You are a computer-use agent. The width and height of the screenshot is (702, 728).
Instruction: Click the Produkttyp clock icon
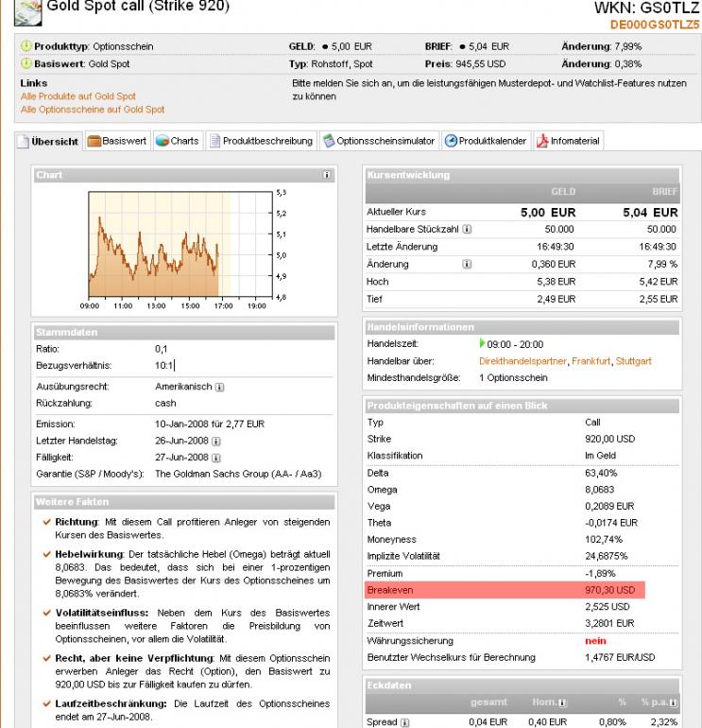tap(26, 45)
